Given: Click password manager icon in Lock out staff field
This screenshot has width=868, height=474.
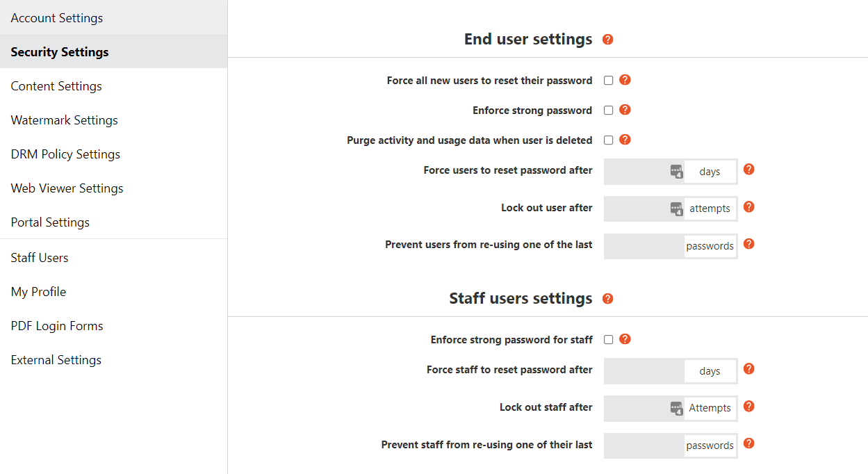Looking at the screenshot, I should (x=676, y=408).
